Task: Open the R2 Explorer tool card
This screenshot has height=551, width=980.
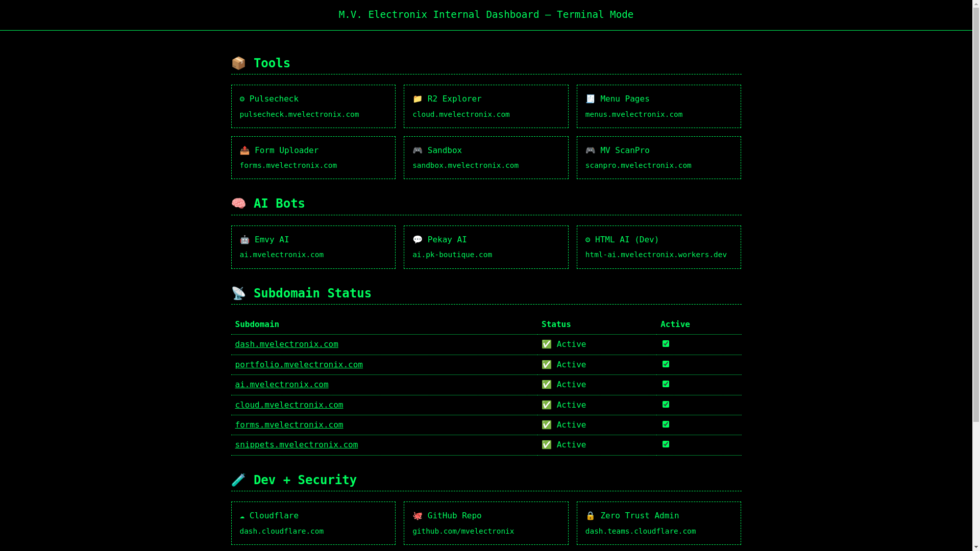Action: [x=486, y=106]
